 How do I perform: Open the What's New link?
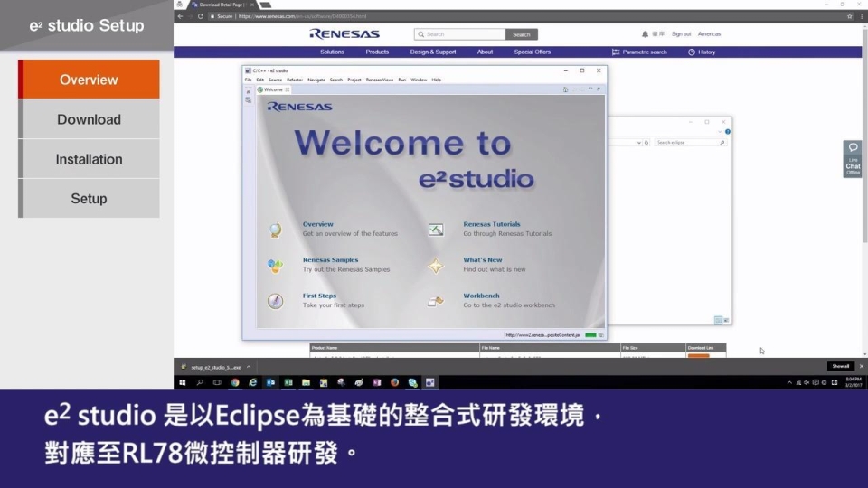(x=483, y=259)
